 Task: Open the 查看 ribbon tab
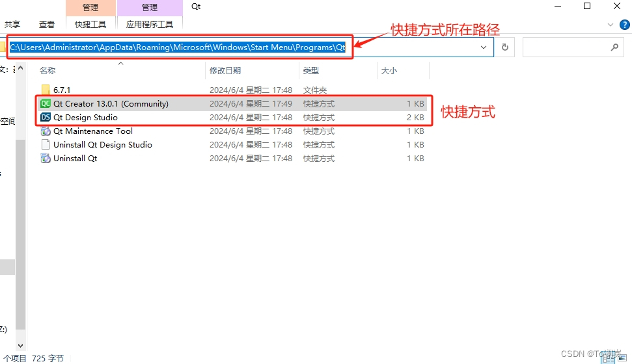point(47,25)
